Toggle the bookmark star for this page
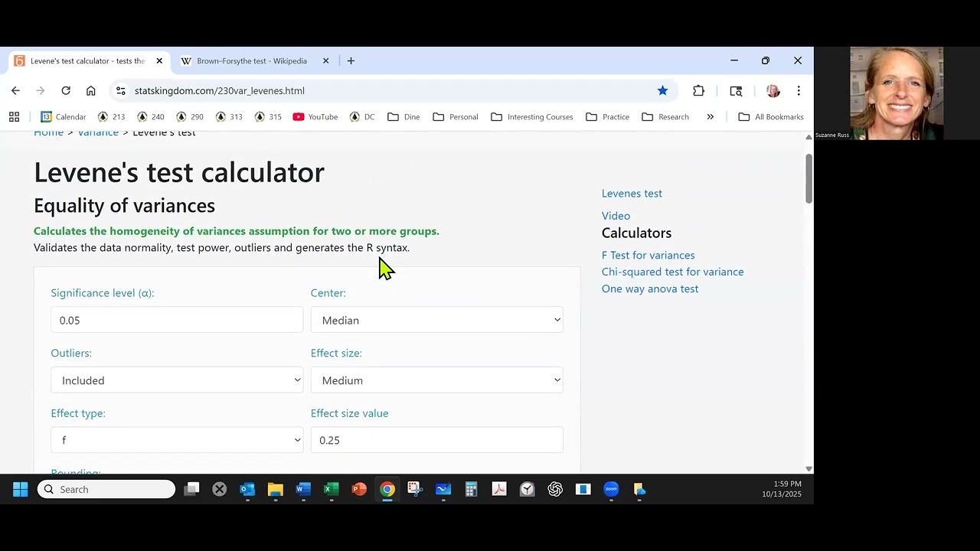Viewport: 980px width, 551px height. [662, 90]
